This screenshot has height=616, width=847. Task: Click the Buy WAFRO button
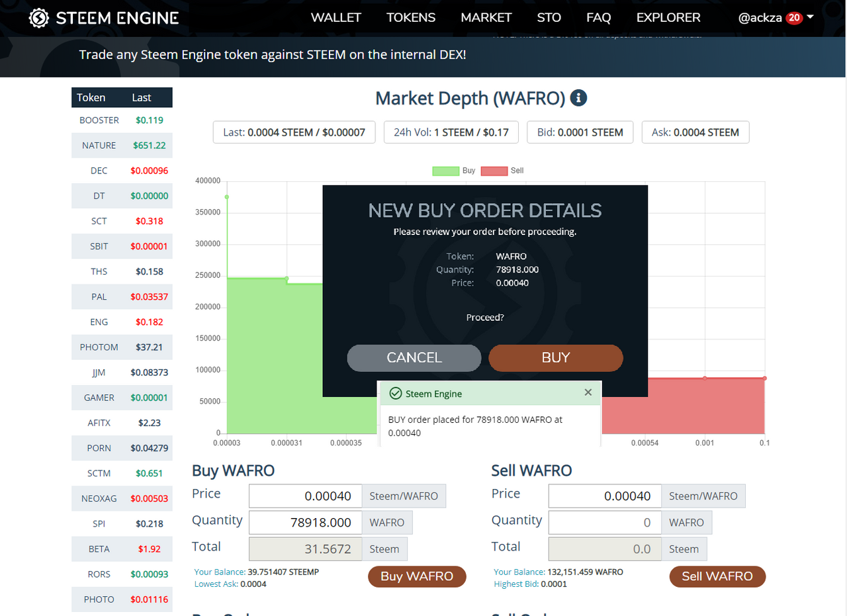(x=417, y=576)
